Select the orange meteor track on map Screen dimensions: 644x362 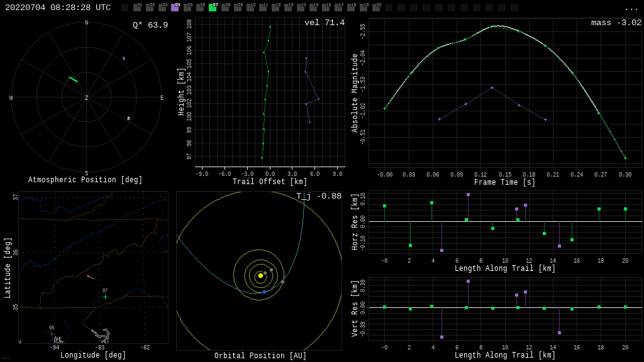click(90, 277)
